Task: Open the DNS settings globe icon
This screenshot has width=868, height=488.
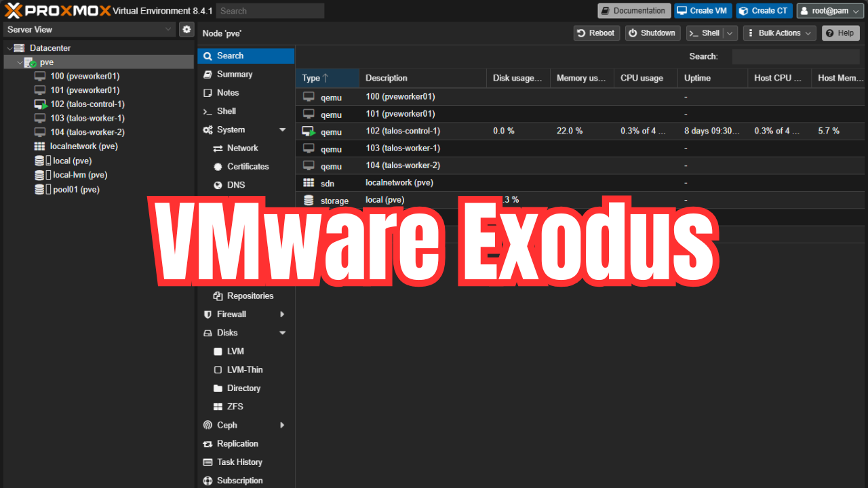Action: point(218,185)
